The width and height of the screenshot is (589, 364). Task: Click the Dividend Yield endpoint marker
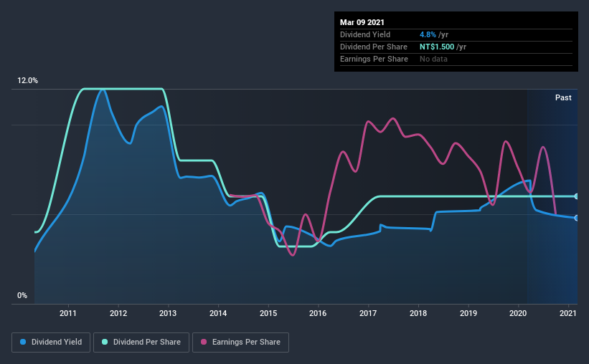577,218
